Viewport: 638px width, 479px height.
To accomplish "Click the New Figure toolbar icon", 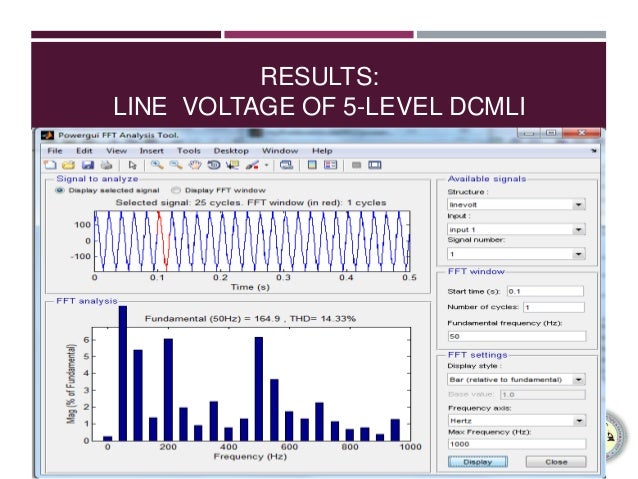I will [x=50, y=165].
